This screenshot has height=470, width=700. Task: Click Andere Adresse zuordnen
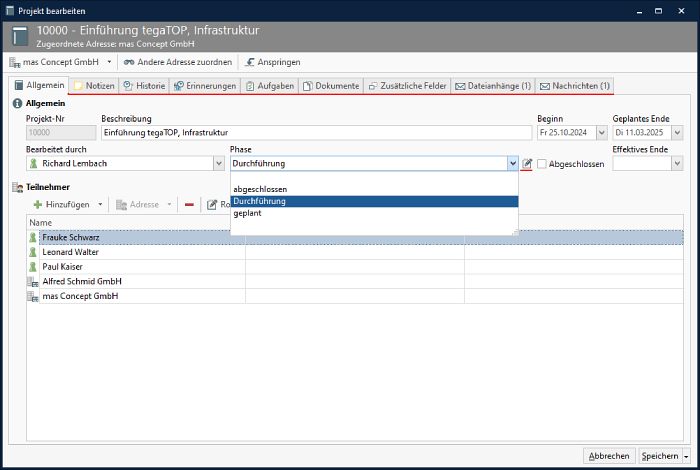178,62
